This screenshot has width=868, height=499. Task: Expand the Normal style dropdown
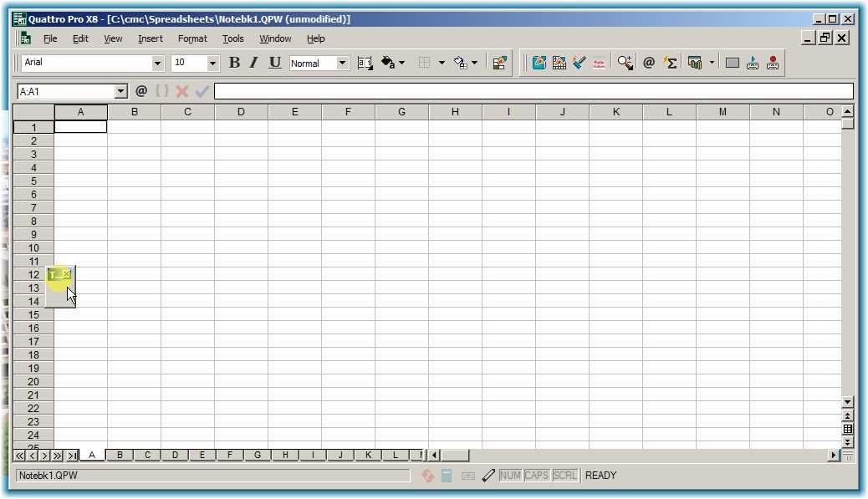coord(343,64)
